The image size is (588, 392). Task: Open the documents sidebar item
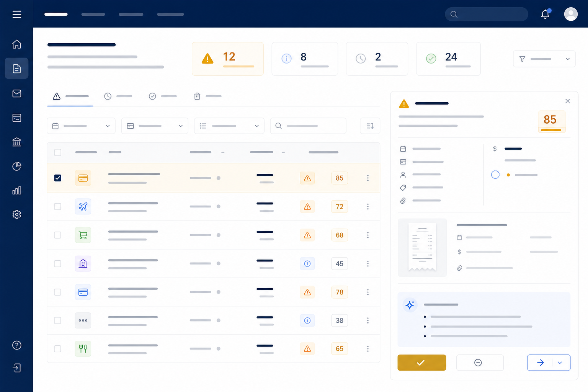pyautogui.click(x=16, y=69)
